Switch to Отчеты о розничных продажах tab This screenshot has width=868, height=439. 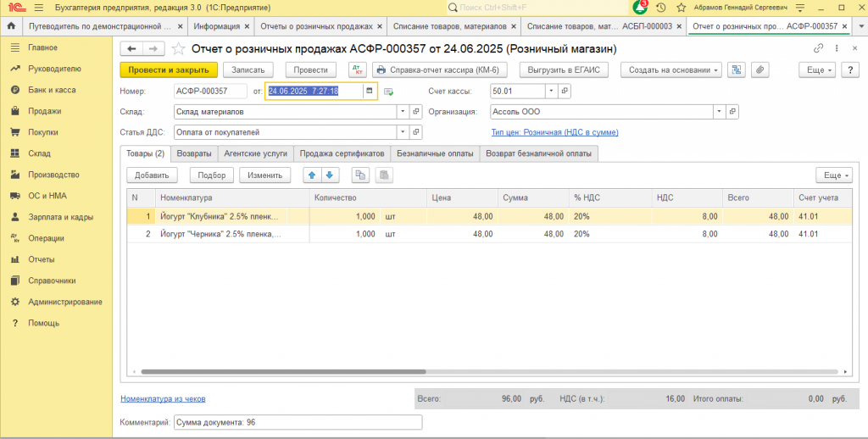317,26
